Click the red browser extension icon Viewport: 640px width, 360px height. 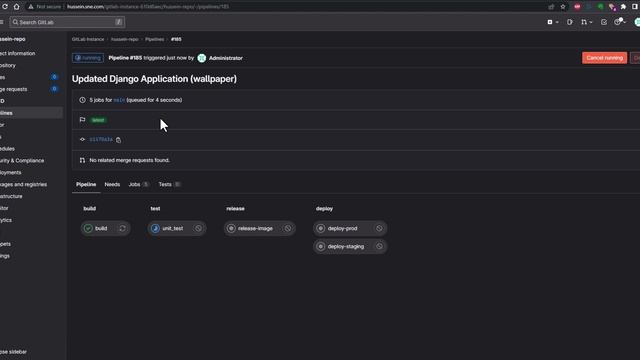577,7
